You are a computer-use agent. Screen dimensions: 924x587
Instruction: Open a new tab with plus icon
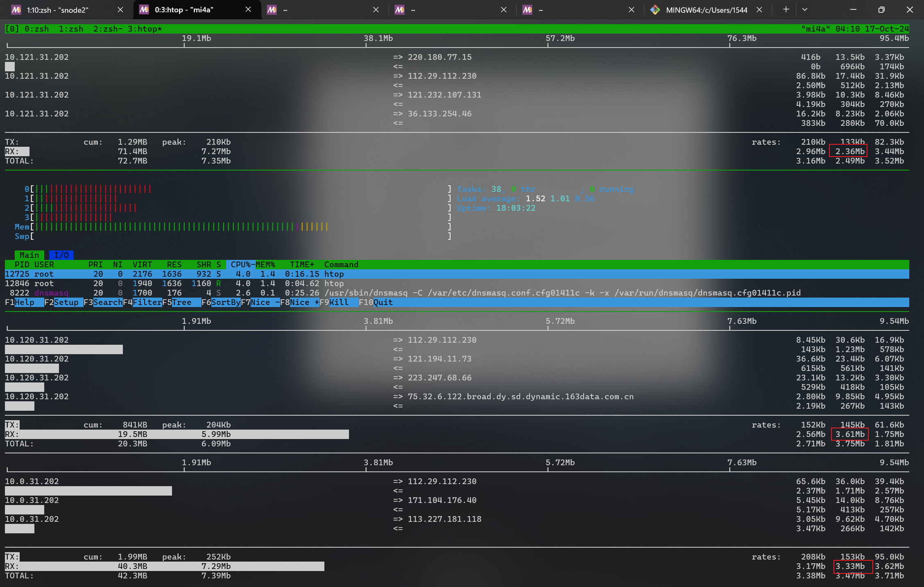coord(786,9)
